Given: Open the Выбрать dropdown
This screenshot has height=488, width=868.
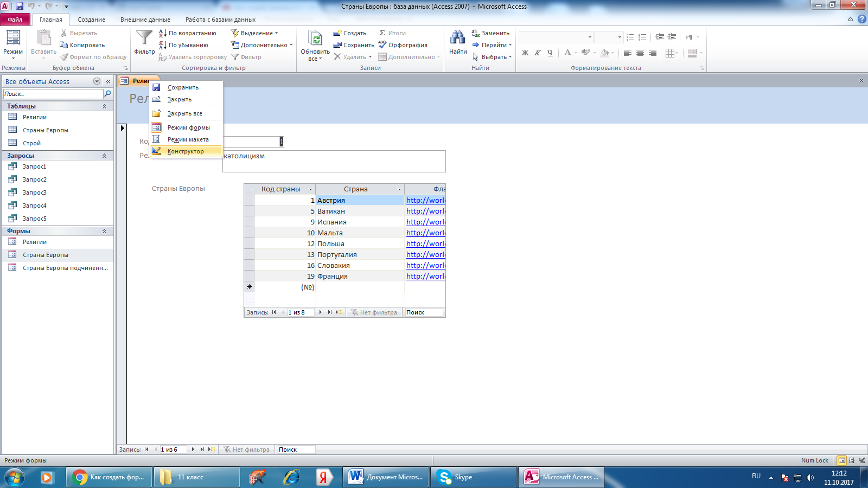Looking at the screenshot, I should (492, 57).
